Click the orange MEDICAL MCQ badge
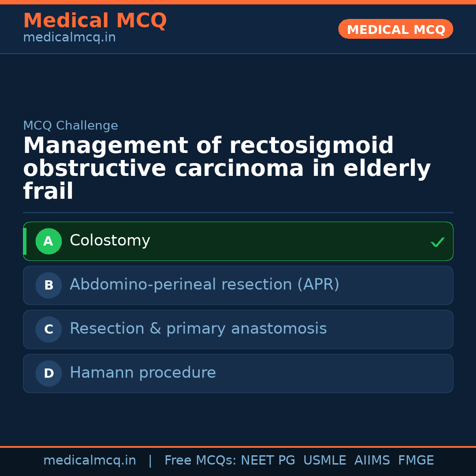The image size is (476, 476). click(x=395, y=30)
